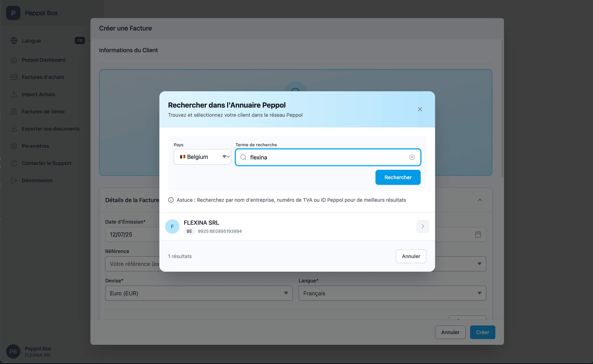Click the ID 9925:BE0895193994

220,231
